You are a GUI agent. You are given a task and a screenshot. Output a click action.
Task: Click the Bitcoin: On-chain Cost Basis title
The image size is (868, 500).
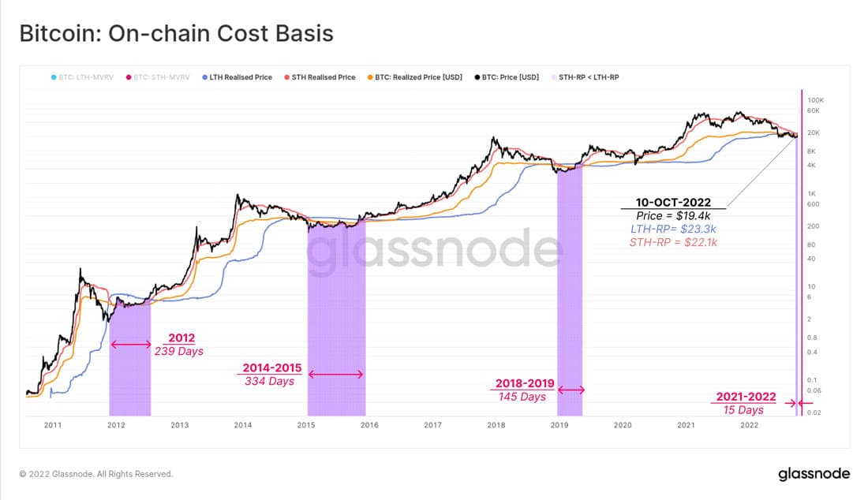coord(177,33)
